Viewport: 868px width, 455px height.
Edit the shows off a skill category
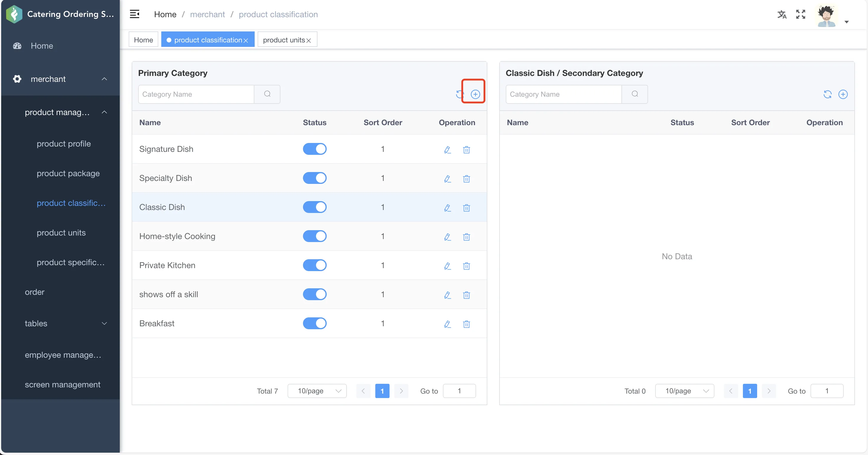pos(447,295)
